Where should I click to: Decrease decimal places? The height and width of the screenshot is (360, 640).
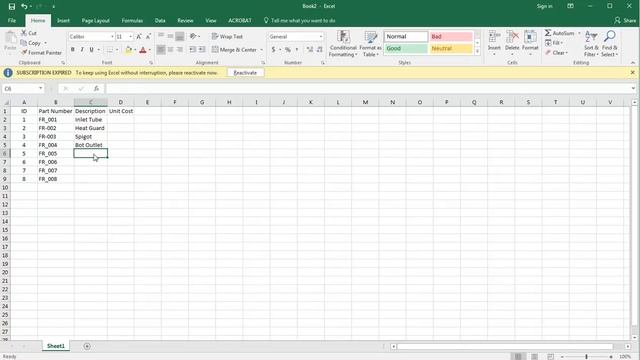point(319,49)
